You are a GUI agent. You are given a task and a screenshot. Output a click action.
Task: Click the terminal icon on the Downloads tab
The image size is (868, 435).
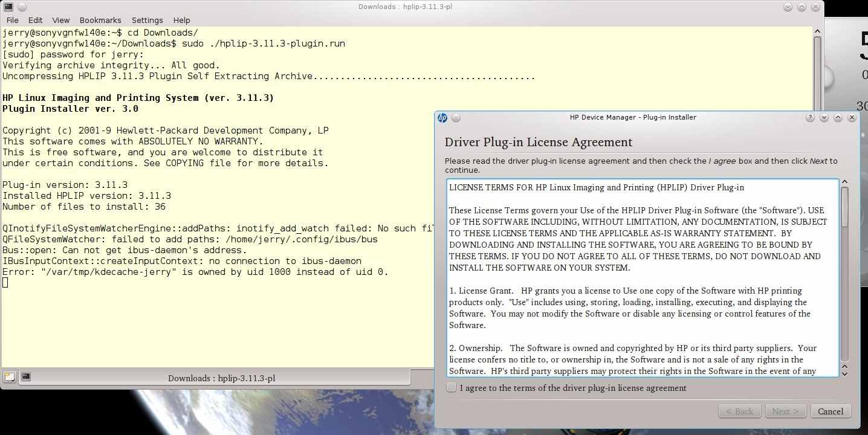(x=26, y=377)
